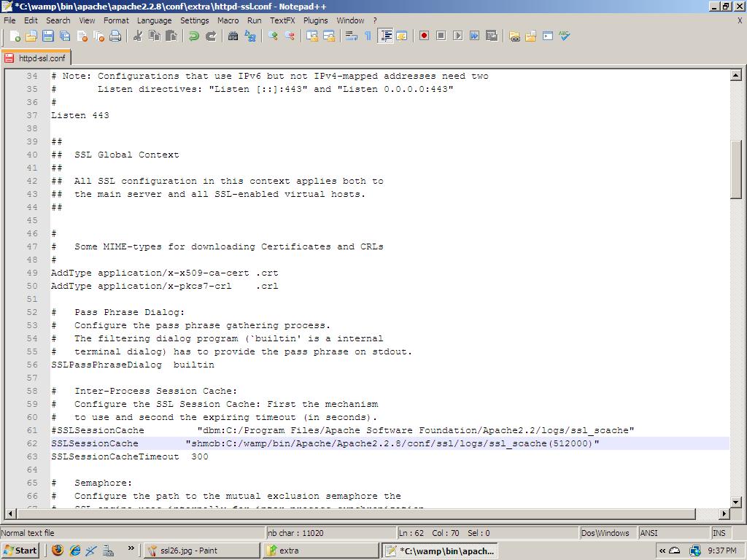Open the Plugins menu
The image size is (747, 560).
point(315,20)
